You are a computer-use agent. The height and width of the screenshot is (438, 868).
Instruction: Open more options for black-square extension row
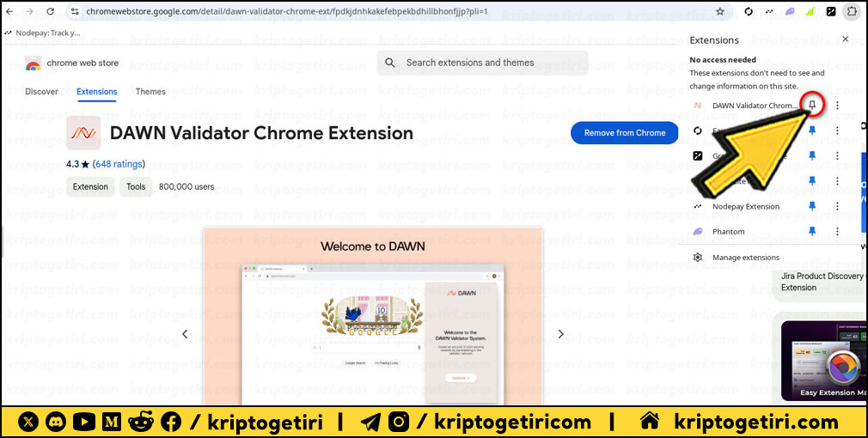click(838, 156)
